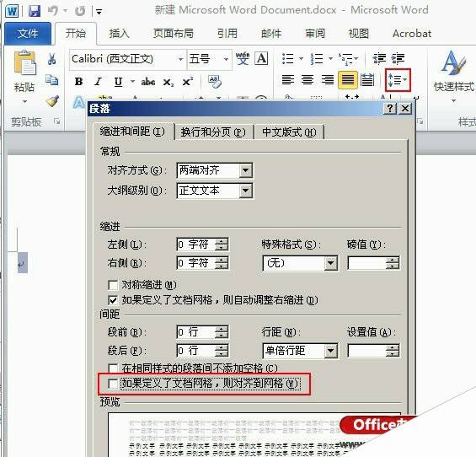Open the clipboard (剪贴板) pane launcher
The image size is (476, 457).
click(x=56, y=121)
